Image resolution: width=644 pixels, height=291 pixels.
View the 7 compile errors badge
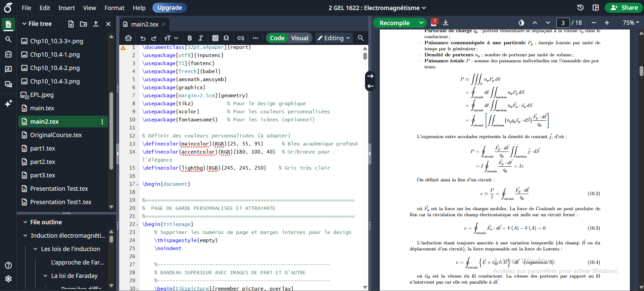[x=434, y=22]
